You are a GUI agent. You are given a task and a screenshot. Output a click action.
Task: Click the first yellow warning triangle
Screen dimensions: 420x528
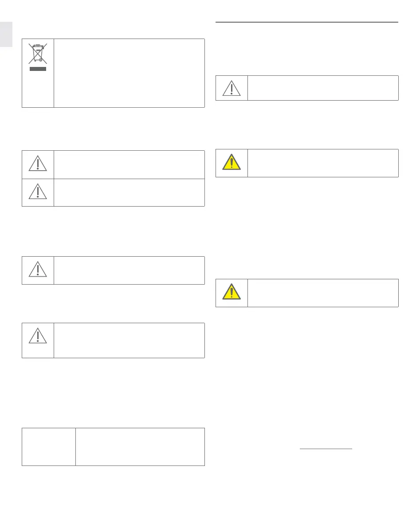point(232,163)
